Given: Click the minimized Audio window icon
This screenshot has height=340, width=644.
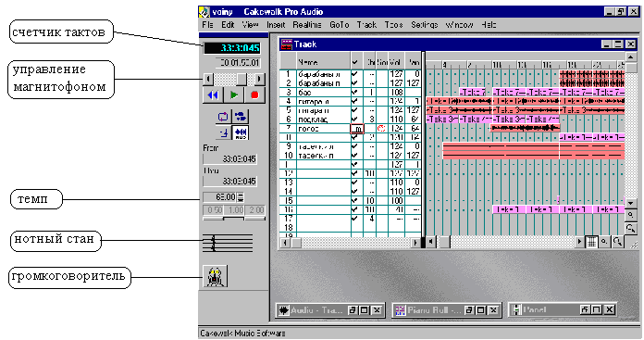Looking at the screenshot, I should (x=283, y=310).
